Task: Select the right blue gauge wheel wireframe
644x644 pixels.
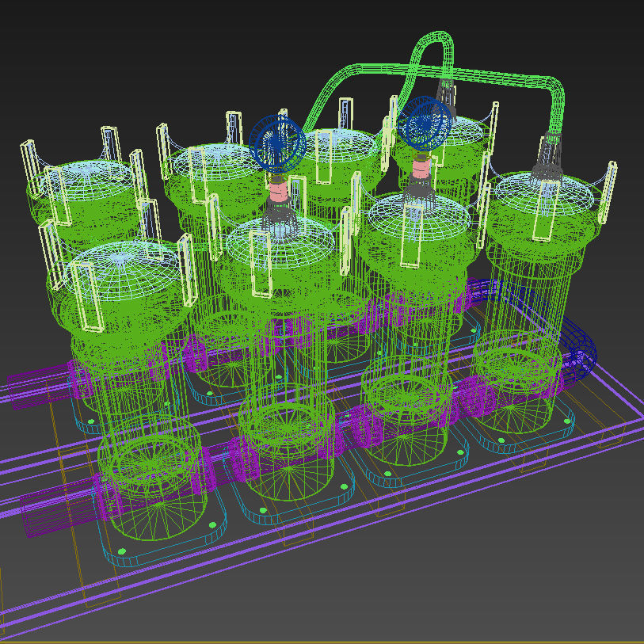Action: (x=425, y=124)
